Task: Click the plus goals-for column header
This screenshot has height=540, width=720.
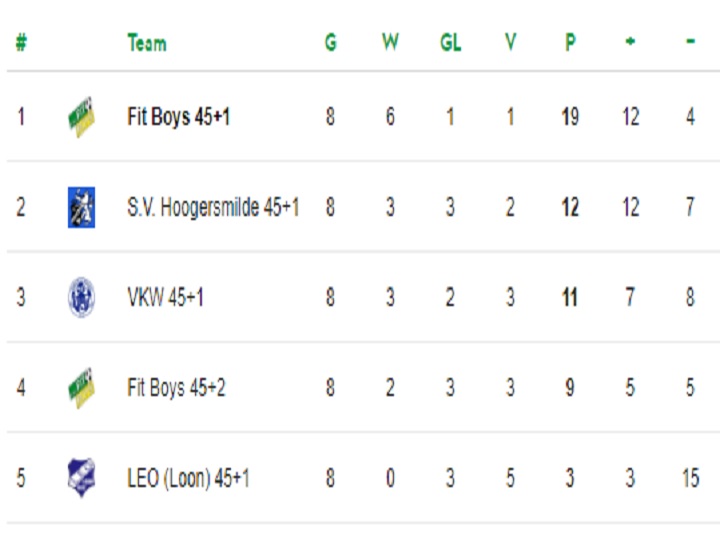Action: 630,41
